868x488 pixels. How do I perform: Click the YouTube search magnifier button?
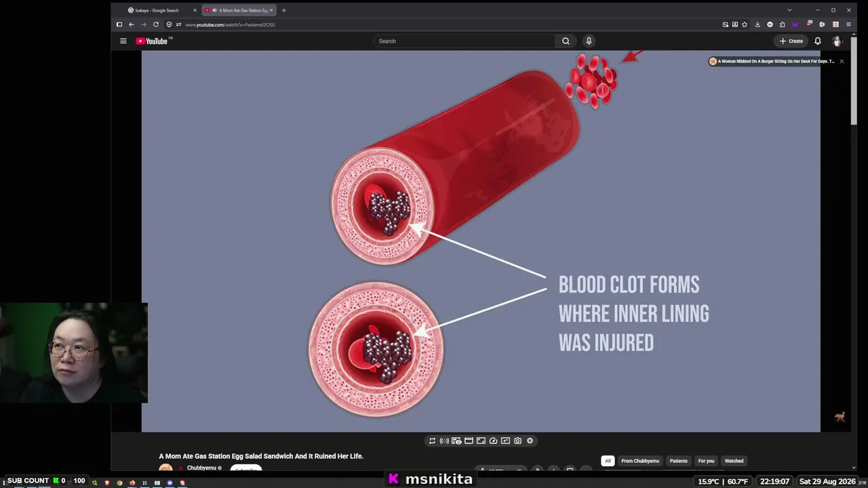[566, 41]
